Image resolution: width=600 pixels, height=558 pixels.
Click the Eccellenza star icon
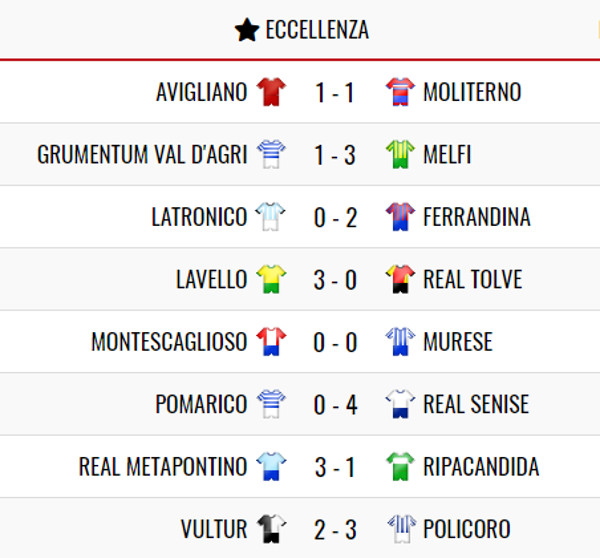(x=247, y=29)
